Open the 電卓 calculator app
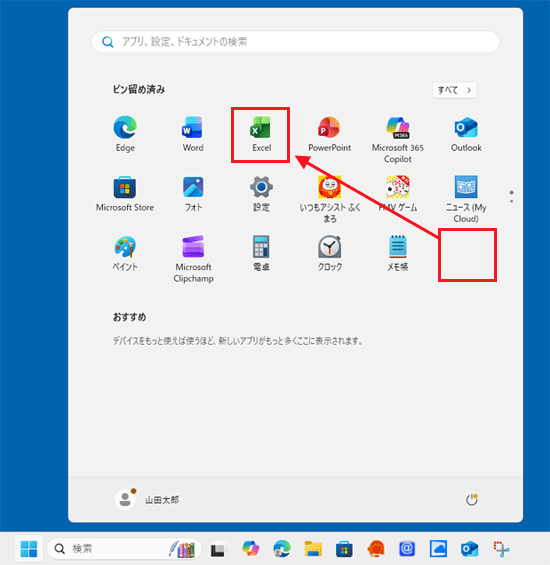Screen dimensions: 550x565 point(261,253)
